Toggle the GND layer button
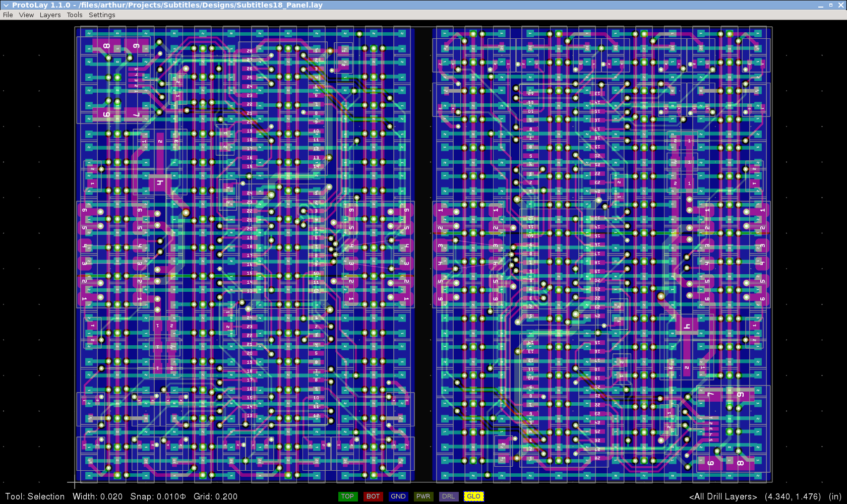847x504 pixels. coord(398,496)
